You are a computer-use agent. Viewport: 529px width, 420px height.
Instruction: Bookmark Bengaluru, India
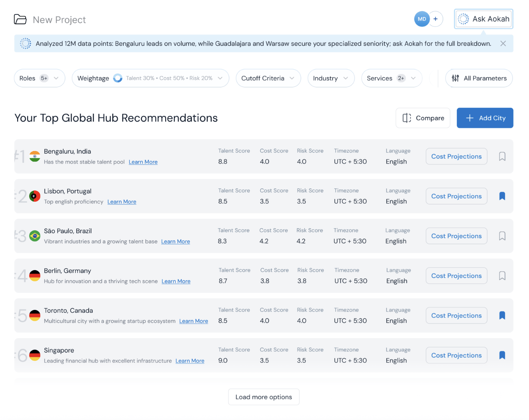pyautogui.click(x=502, y=156)
